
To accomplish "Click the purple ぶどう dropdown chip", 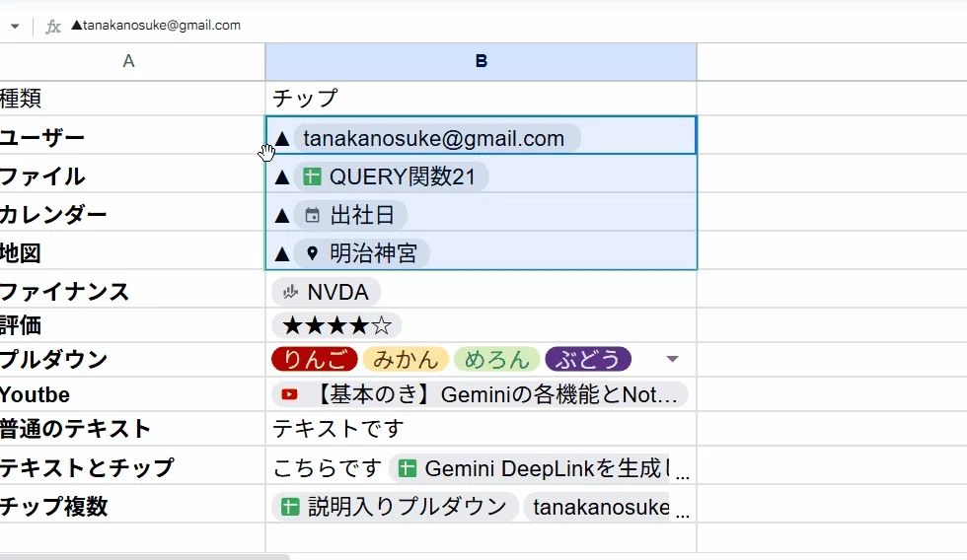I will [588, 359].
